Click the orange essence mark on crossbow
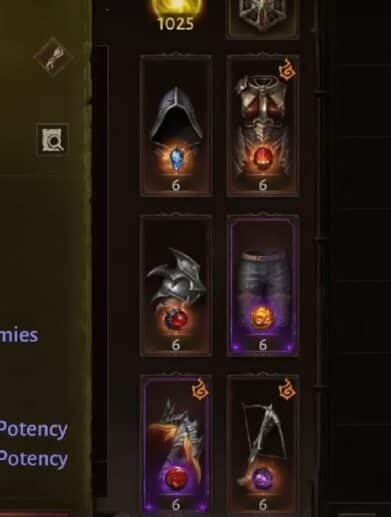 point(287,389)
